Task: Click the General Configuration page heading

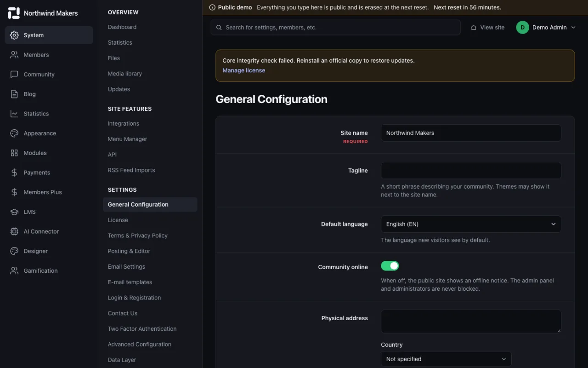Action: tap(271, 99)
